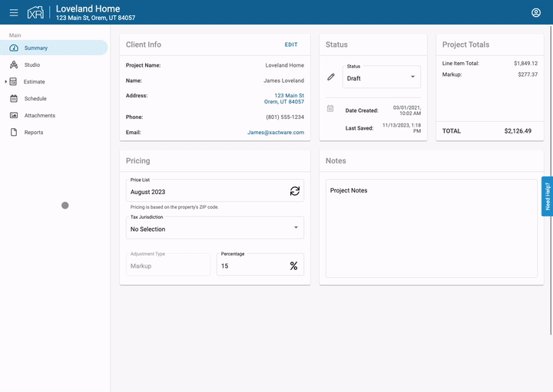Viewport: 553px width, 392px height.
Task: Click the header address 123 Main St, Orem
Action: pyautogui.click(x=95, y=18)
